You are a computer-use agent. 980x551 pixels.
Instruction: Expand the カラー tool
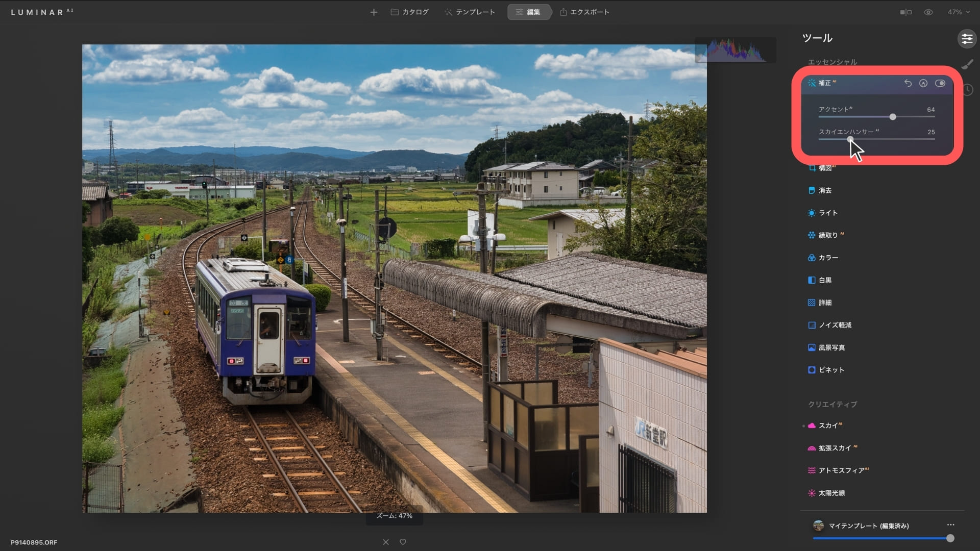828,258
